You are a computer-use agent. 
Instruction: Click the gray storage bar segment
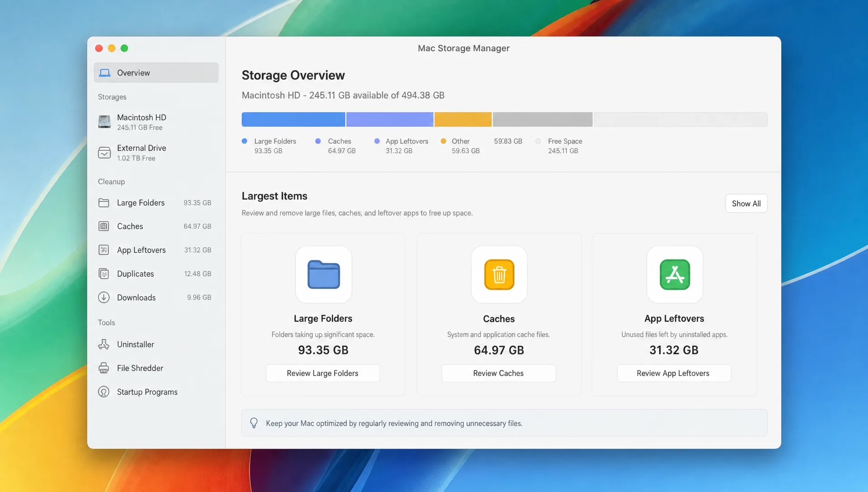542,119
